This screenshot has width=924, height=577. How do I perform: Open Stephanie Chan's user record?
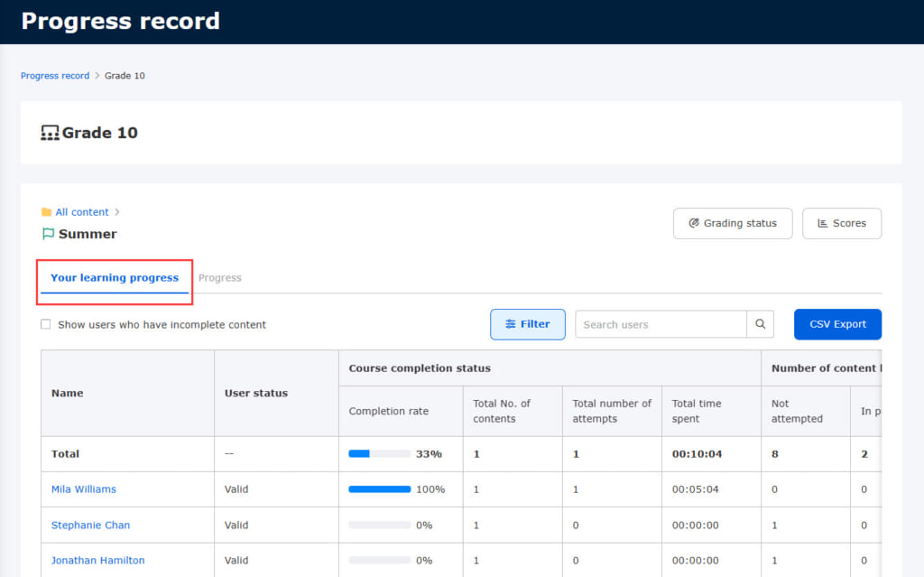[90, 525]
